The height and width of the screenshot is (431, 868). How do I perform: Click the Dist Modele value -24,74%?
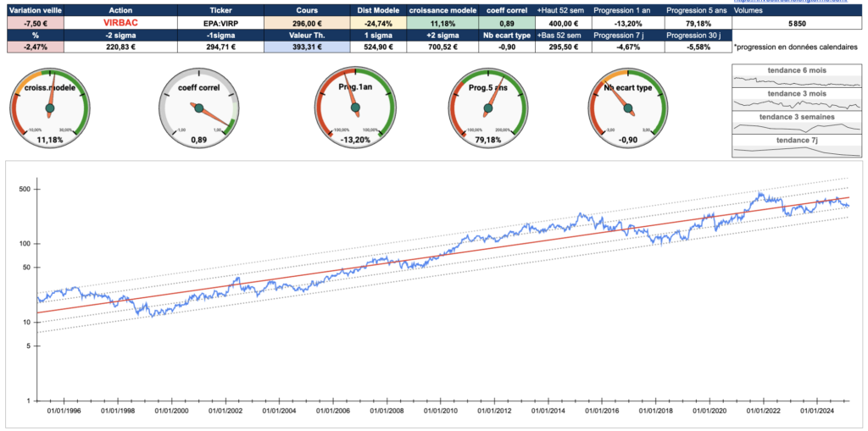pos(379,23)
